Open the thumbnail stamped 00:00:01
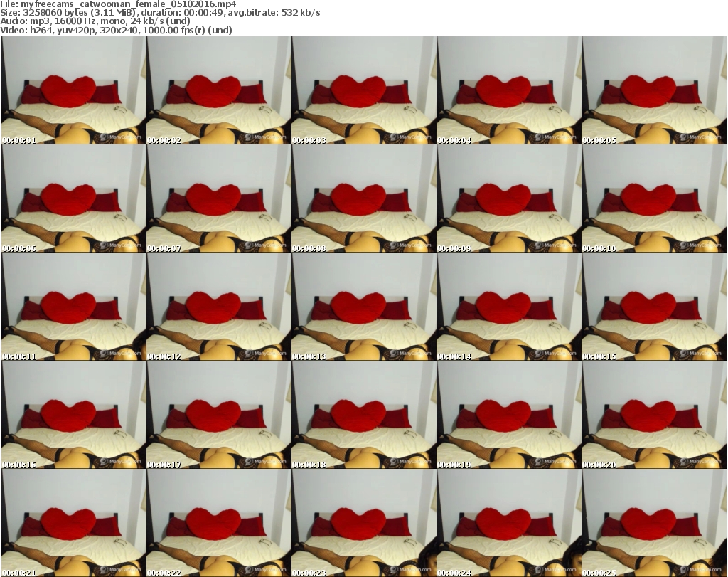 click(74, 90)
